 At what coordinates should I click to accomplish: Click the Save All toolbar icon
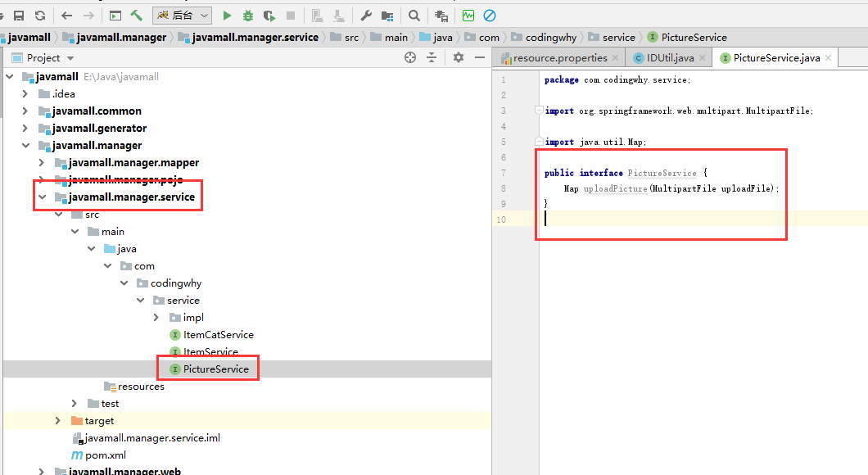click(x=19, y=16)
